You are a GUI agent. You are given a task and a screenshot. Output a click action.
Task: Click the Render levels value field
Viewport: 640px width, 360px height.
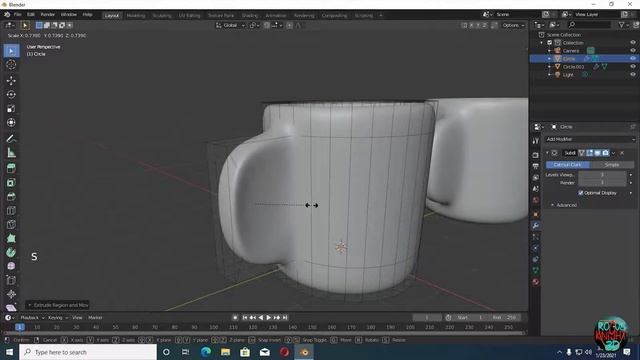point(602,182)
